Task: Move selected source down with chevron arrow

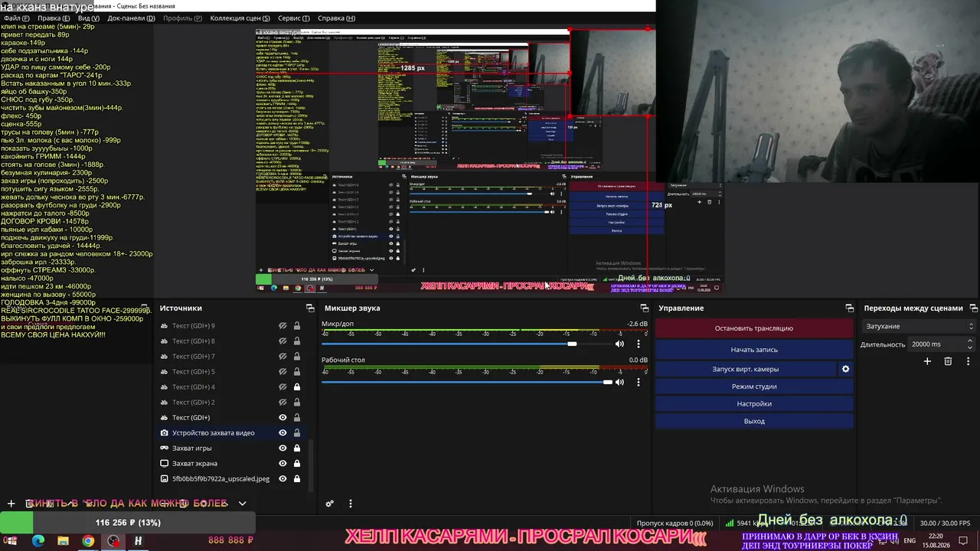Action: [x=242, y=504]
